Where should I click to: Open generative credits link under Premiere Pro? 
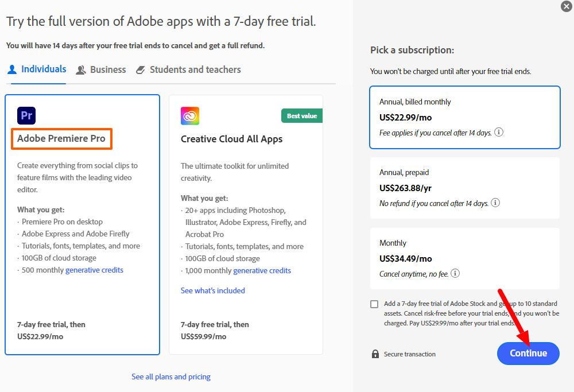click(x=94, y=270)
